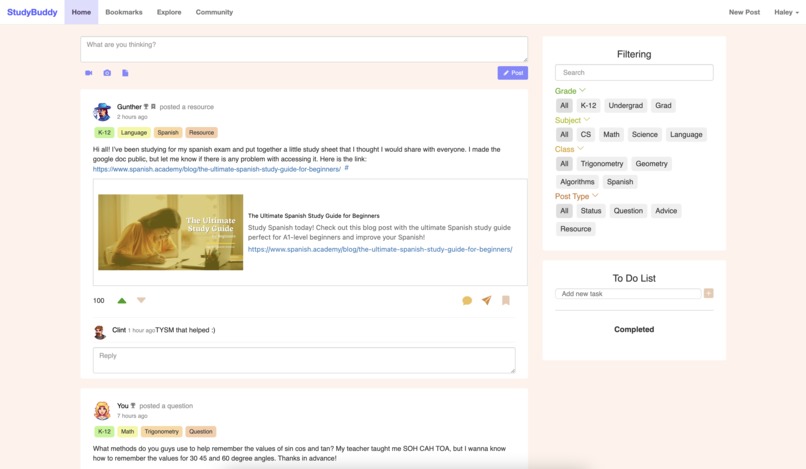Click the plus icon to add task
The height and width of the screenshot is (469, 806).
pyautogui.click(x=708, y=293)
